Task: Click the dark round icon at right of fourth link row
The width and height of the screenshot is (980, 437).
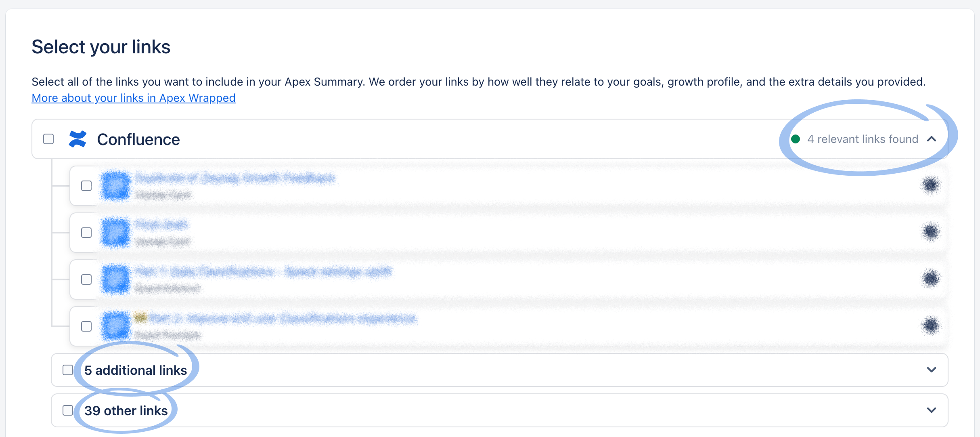Action: 931,326
